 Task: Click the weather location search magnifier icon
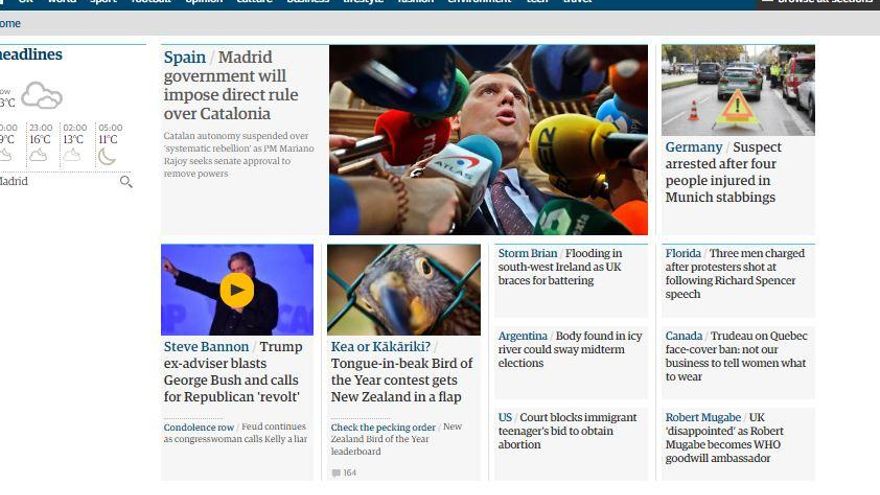[126, 182]
